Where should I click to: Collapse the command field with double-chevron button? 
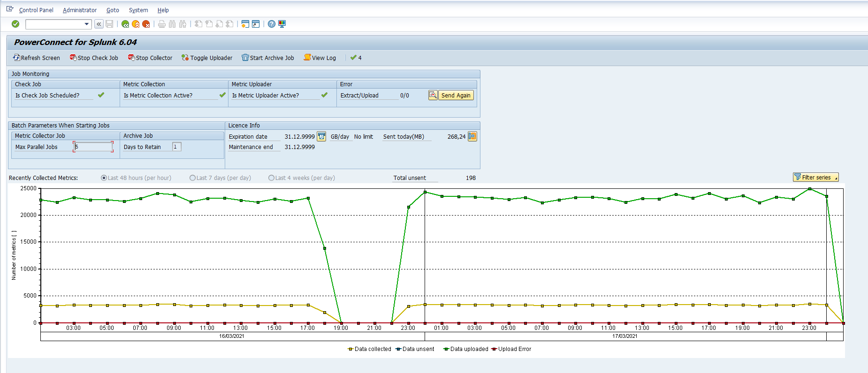(x=99, y=24)
